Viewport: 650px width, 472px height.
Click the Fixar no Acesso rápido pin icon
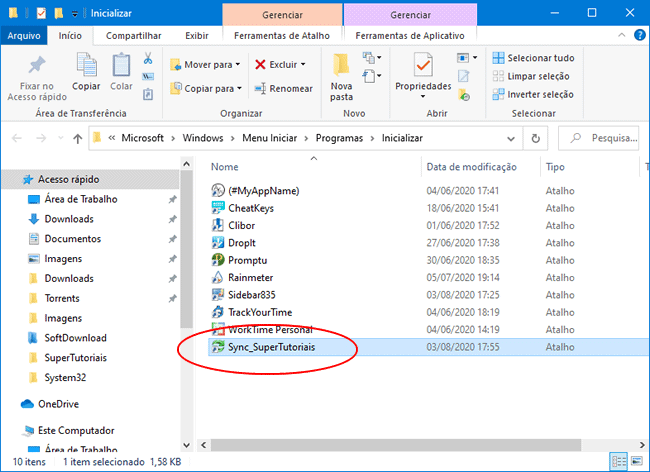(36, 66)
